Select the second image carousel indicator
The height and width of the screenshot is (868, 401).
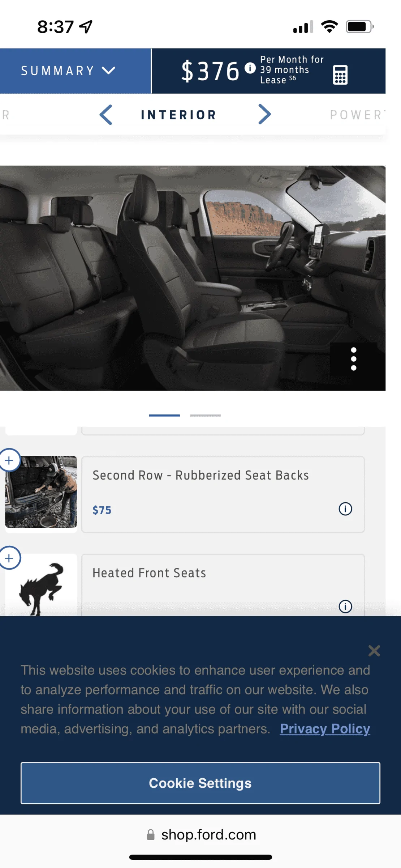[x=206, y=415]
